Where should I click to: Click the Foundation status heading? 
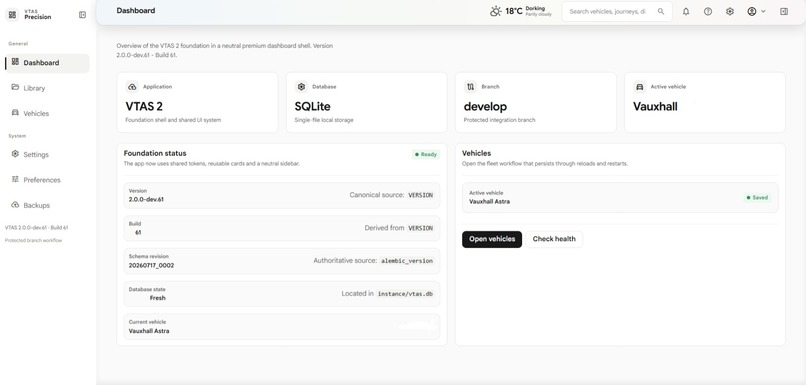tap(155, 153)
